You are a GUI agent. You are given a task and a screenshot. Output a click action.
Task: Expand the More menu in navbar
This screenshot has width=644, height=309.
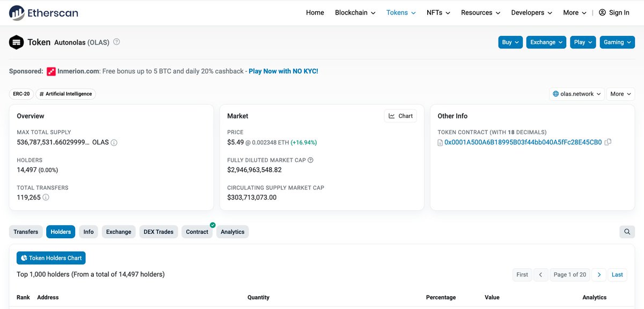pos(575,12)
